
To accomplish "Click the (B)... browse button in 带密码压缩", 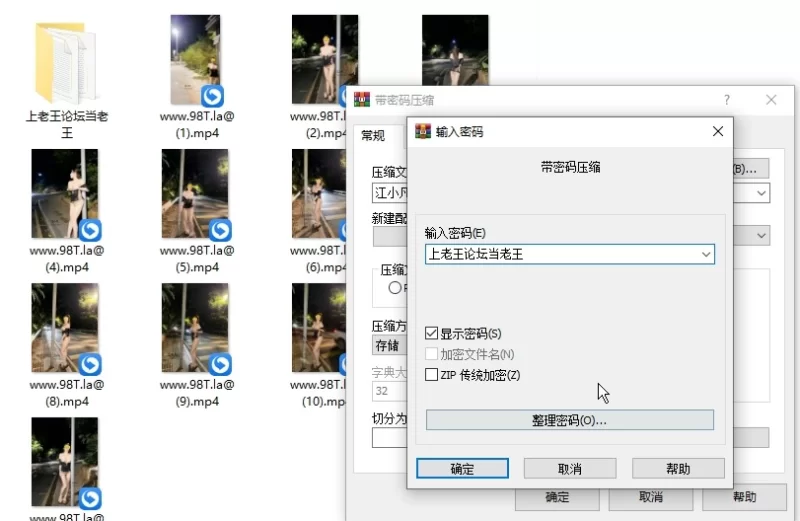I will point(751,169).
